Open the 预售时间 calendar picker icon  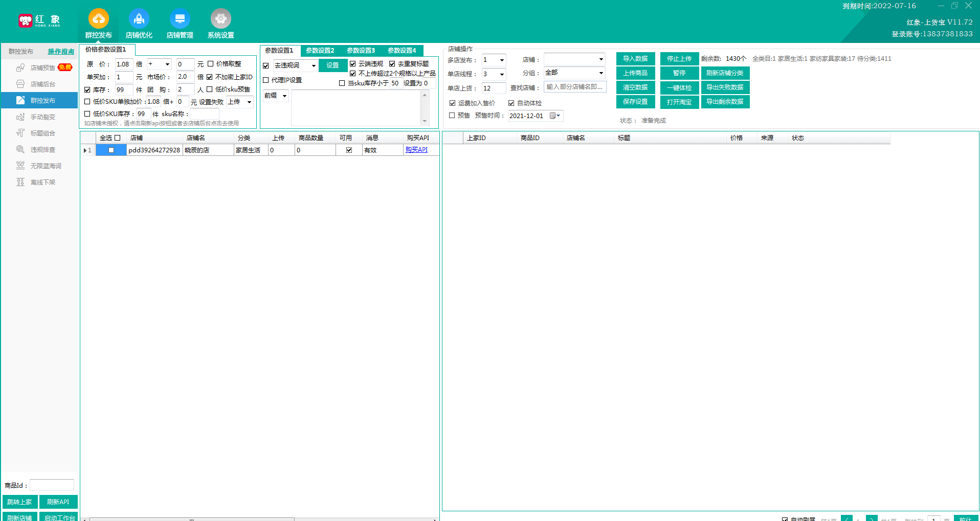click(555, 116)
